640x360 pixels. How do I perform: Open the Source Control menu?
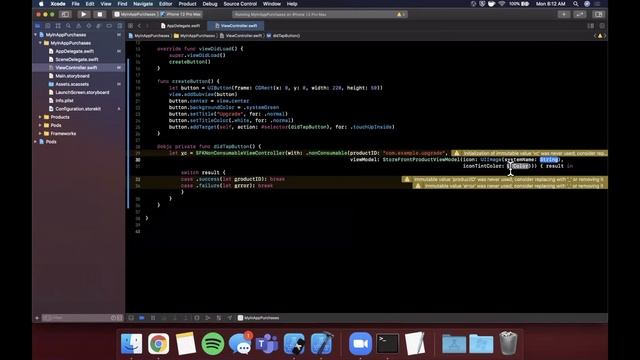240,4
